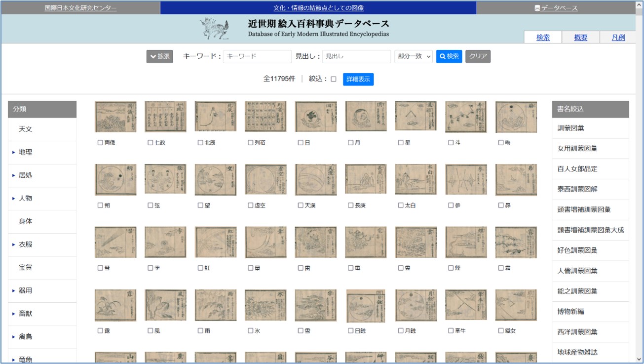Open the 両儀 thumbnail image
Viewport: 644px width, 364px height.
pyautogui.click(x=115, y=117)
